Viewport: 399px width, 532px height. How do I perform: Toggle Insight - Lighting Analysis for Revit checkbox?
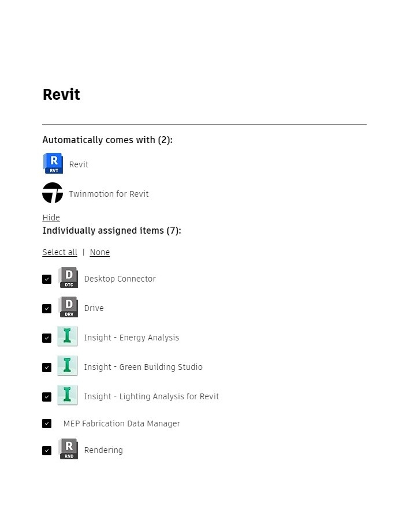click(x=47, y=397)
